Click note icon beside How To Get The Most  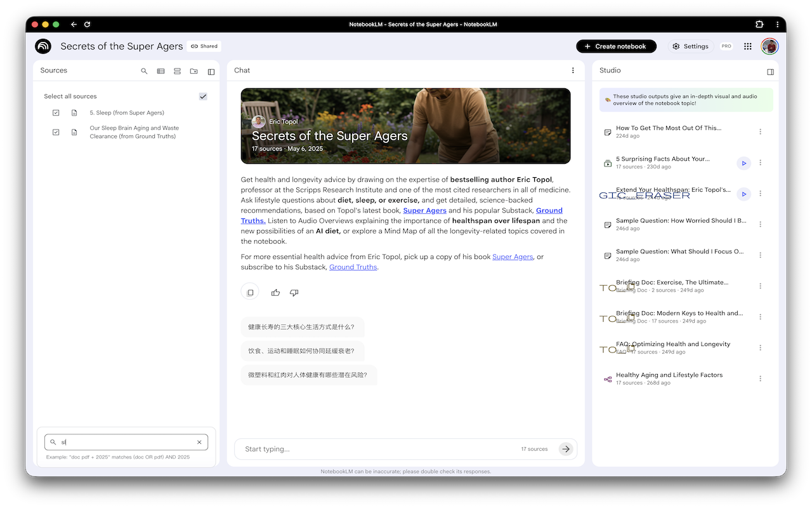tap(608, 132)
